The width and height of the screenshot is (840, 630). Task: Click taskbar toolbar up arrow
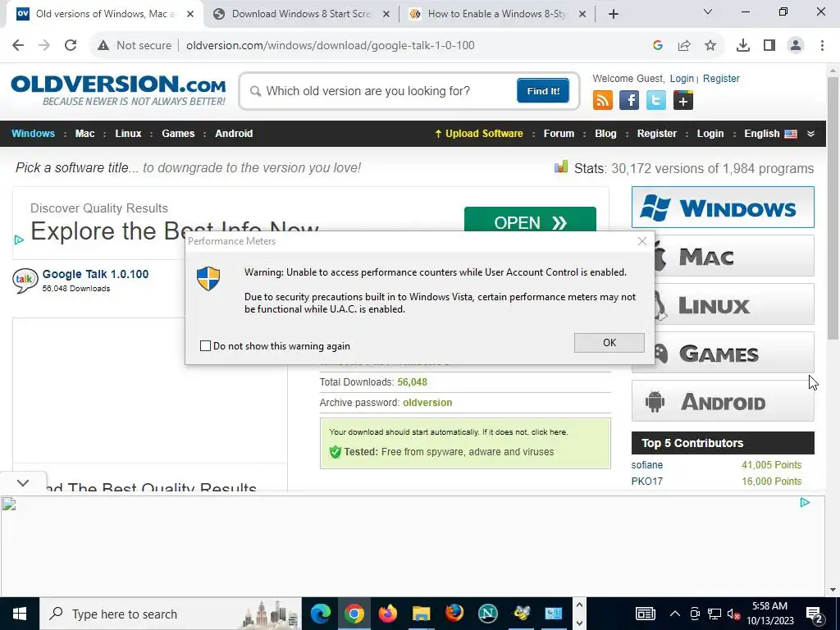pos(579,605)
